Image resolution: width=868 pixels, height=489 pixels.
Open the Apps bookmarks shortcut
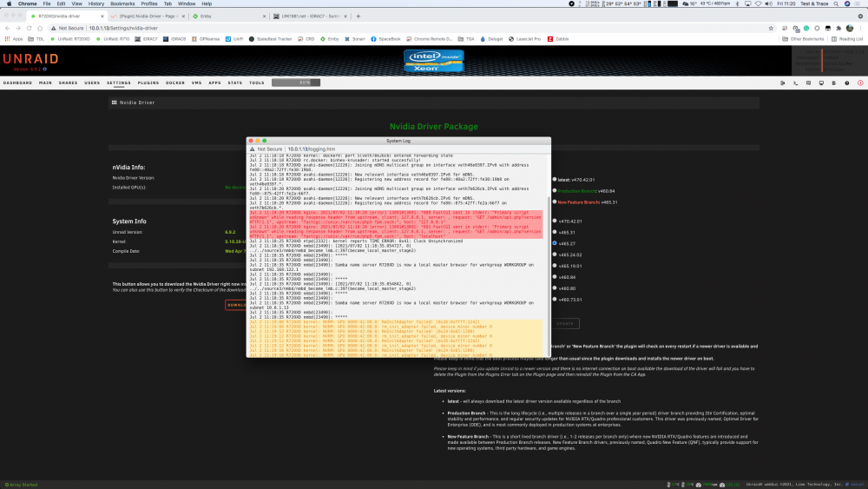[14, 39]
